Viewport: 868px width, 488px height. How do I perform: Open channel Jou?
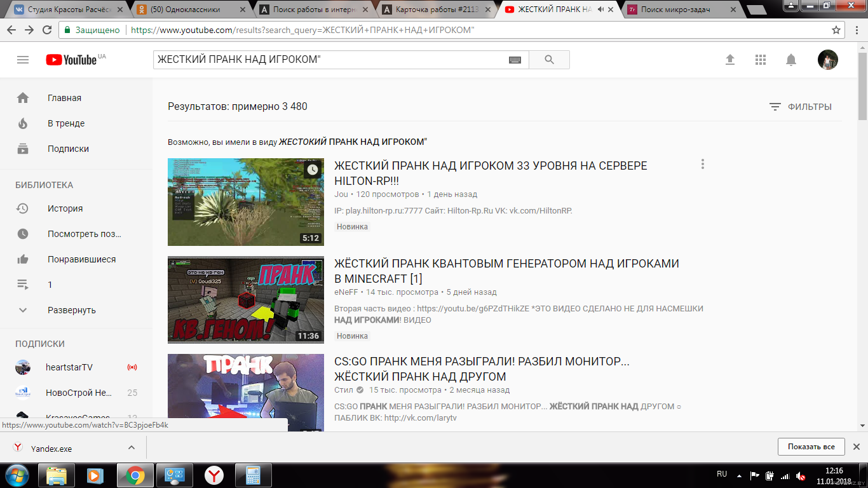coord(341,194)
